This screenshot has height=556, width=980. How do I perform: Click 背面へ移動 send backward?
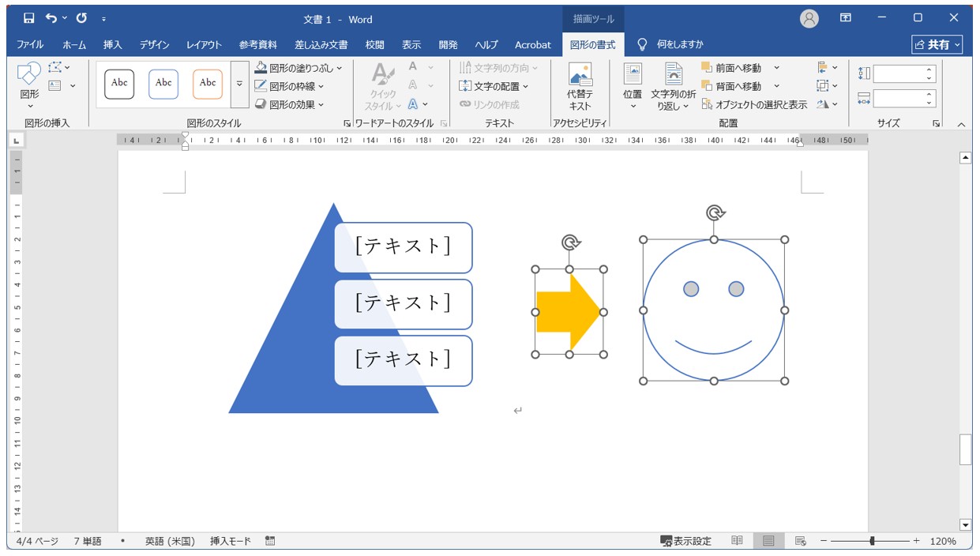pyautogui.click(x=732, y=86)
